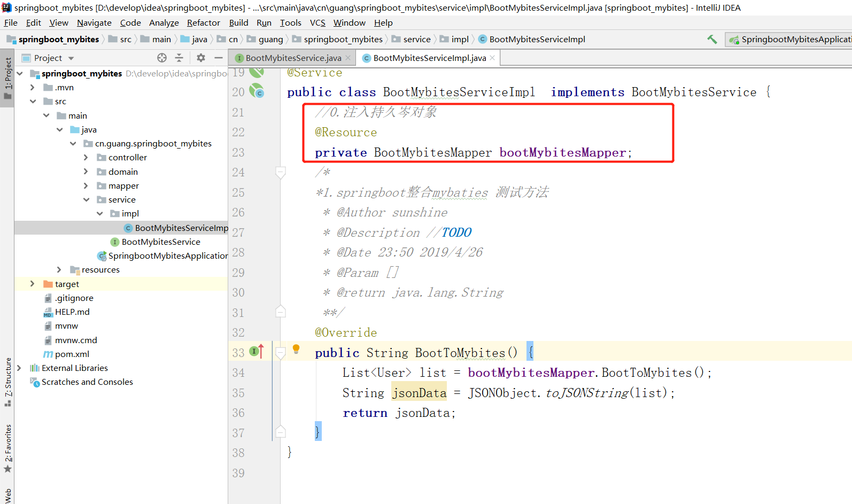Expand External Libraries node
The image size is (852, 504).
(x=19, y=368)
